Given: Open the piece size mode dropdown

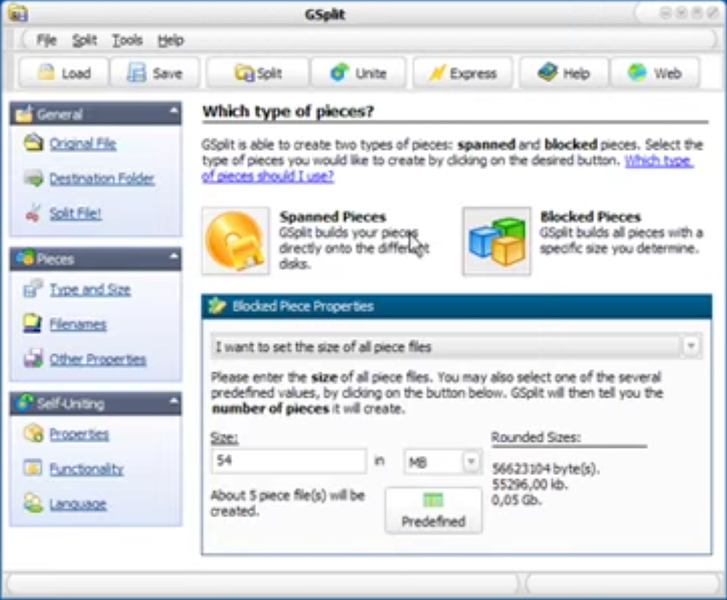Looking at the screenshot, I should tap(691, 346).
